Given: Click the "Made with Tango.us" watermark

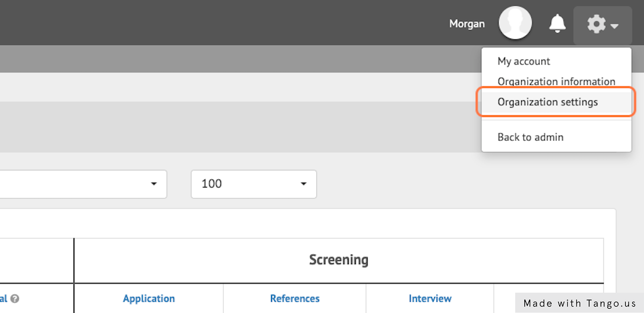Looking at the screenshot, I should 579,303.
